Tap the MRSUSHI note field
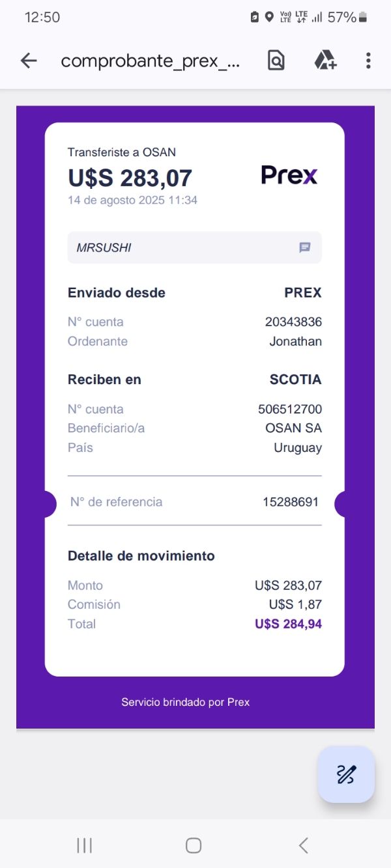This screenshot has height=868, width=391. pos(182,247)
